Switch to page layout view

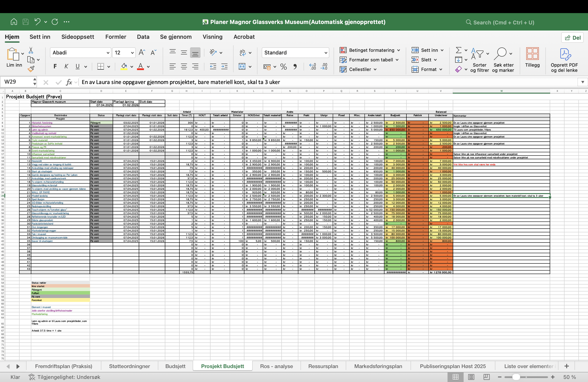click(471, 377)
